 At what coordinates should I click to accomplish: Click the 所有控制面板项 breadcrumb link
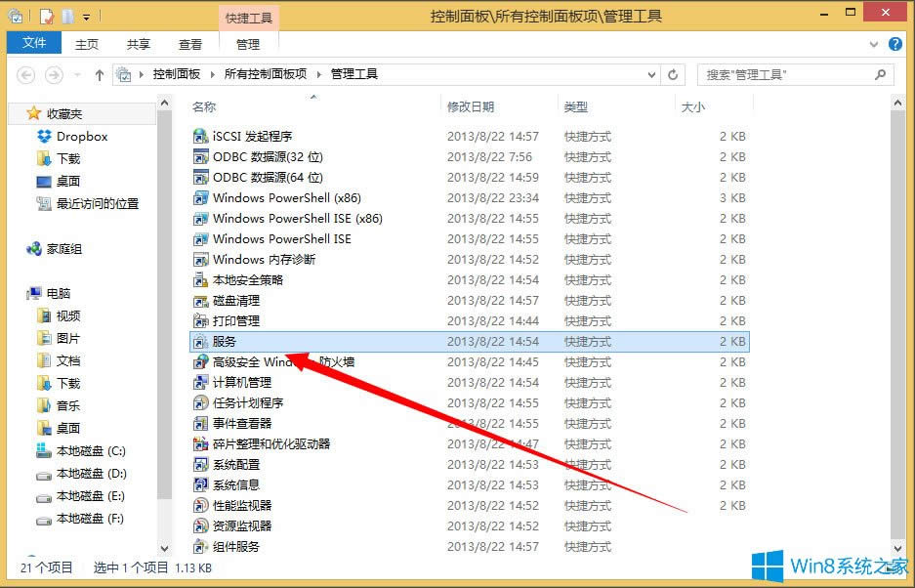click(x=257, y=73)
